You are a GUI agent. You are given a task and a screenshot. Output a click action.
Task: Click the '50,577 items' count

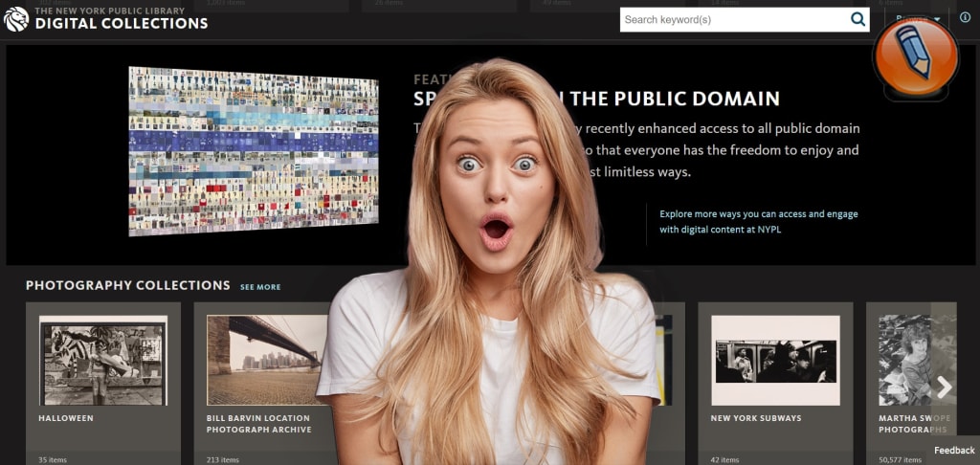901,460
